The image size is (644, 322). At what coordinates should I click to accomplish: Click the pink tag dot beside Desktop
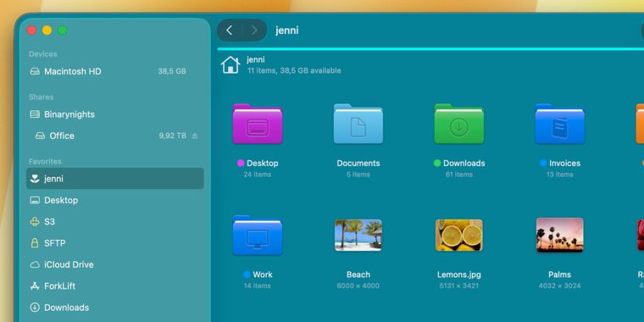241,164
